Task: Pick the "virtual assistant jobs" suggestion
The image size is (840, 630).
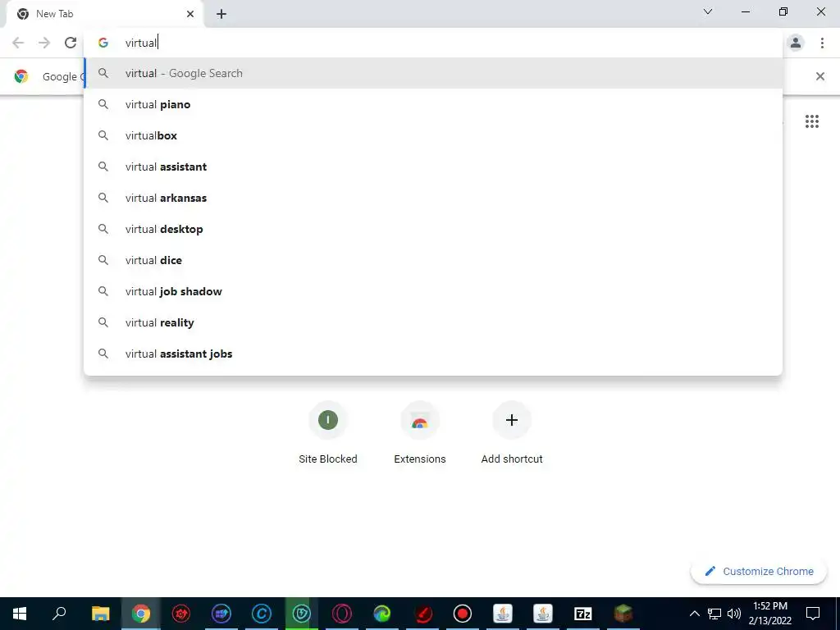Action: click(x=433, y=354)
